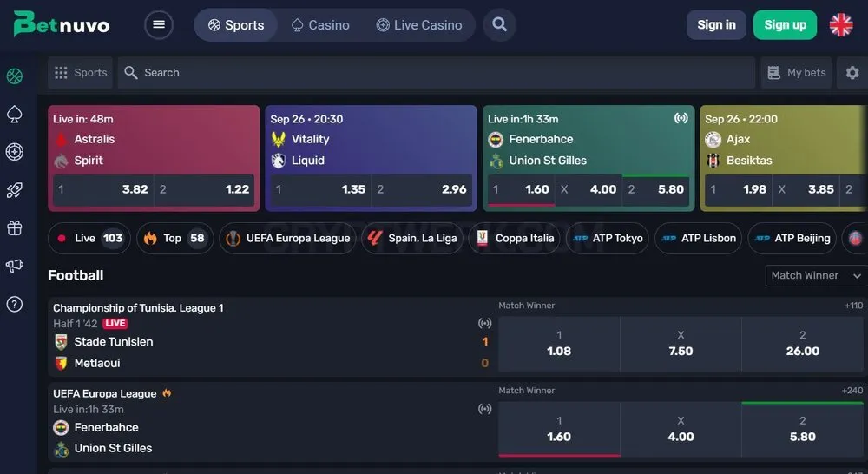Click the sportsbook Search field

click(437, 73)
